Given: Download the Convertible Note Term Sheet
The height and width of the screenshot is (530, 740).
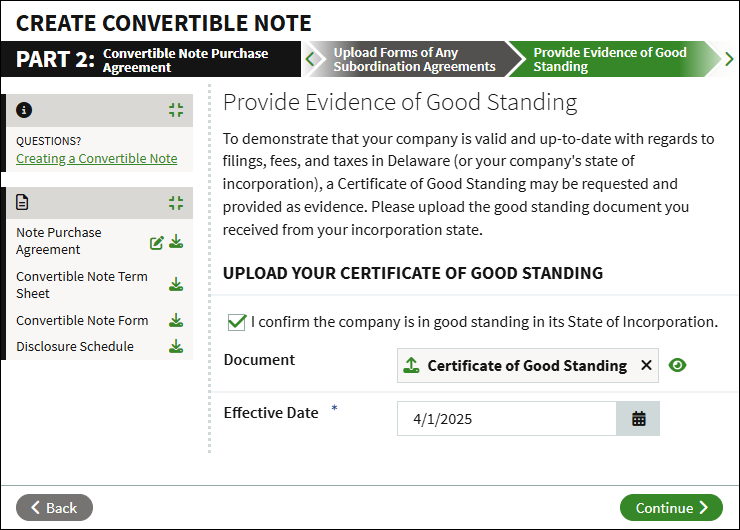Looking at the screenshot, I should pos(176,285).
